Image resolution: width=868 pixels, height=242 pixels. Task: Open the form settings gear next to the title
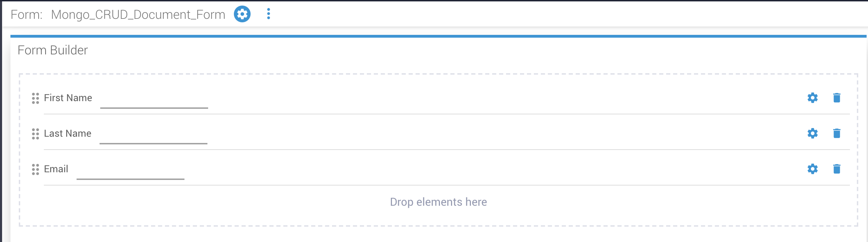coord(243,14)
